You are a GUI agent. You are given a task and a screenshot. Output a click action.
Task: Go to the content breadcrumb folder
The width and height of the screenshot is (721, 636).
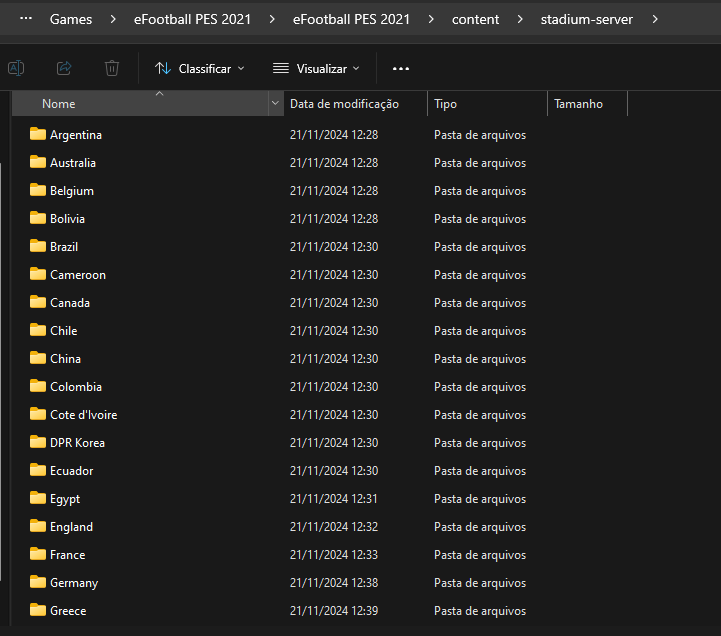coord(475,19)
